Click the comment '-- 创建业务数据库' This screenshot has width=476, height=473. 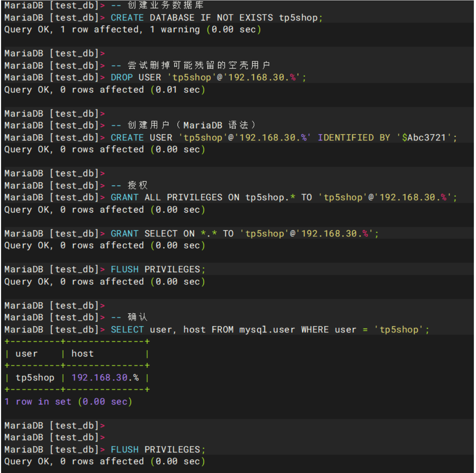coord(157,5)
